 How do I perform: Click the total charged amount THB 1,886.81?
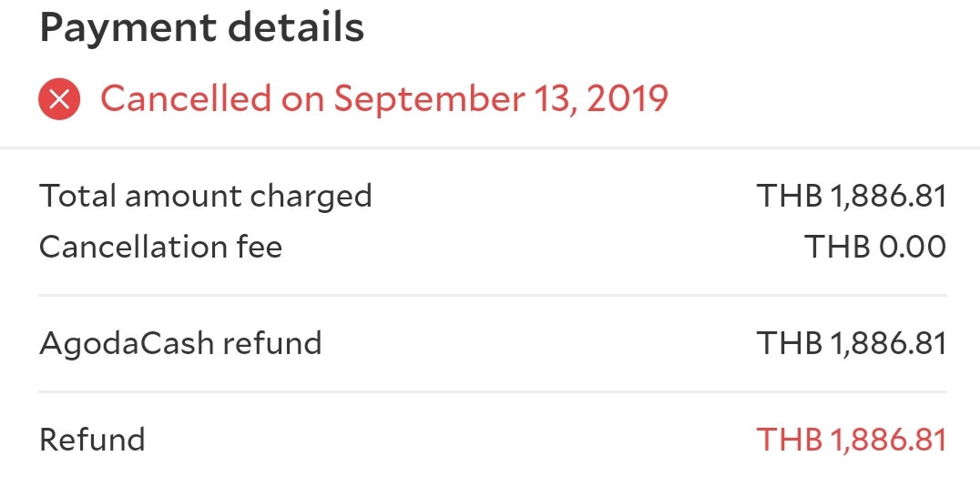click(x=852, y=196)
